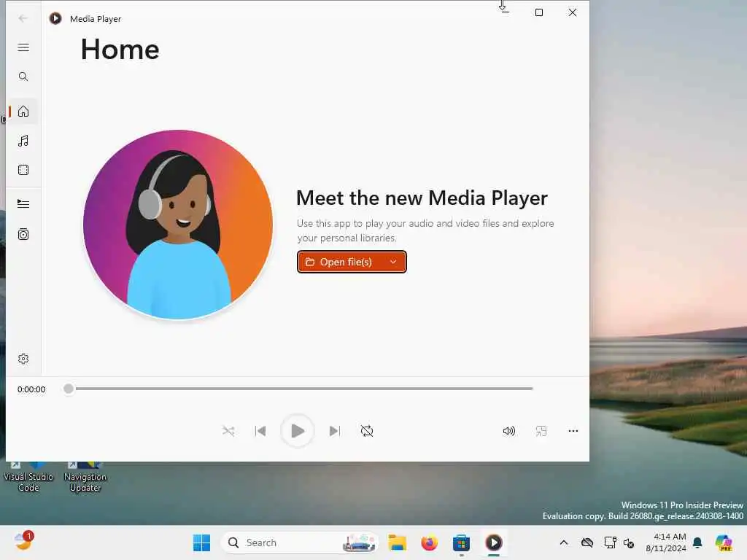Close the Media Player window
This screenshot has height=560, width=747.
pyautogui.click(x=573, y=12)
